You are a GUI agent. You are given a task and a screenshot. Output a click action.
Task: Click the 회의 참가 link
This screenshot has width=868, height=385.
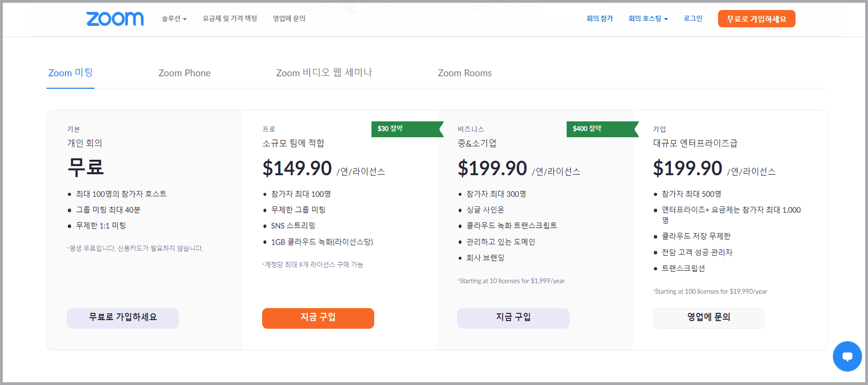pyautogui.click(x=599, y=18)
